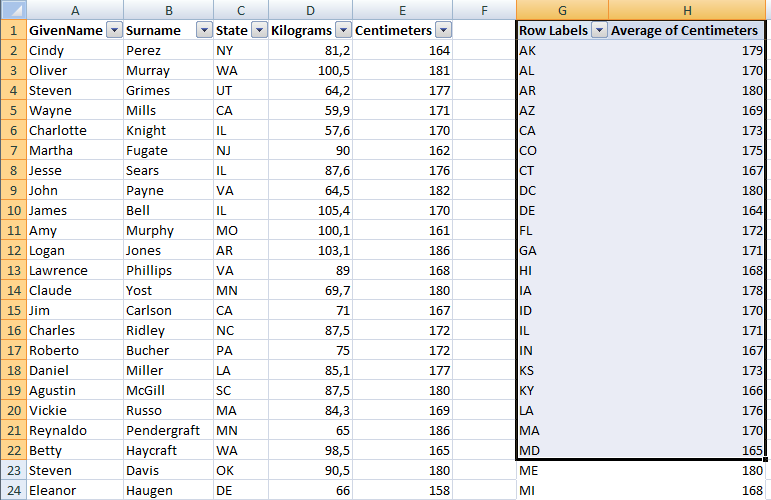Select column D header
This screenshot has height=500, width=771.
click(310, 10)
